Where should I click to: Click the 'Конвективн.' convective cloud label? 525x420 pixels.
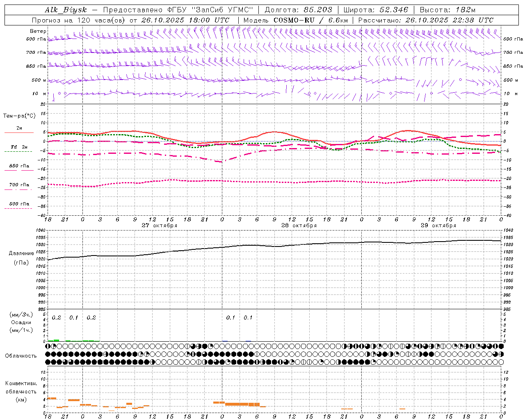[x=21, y=383]
